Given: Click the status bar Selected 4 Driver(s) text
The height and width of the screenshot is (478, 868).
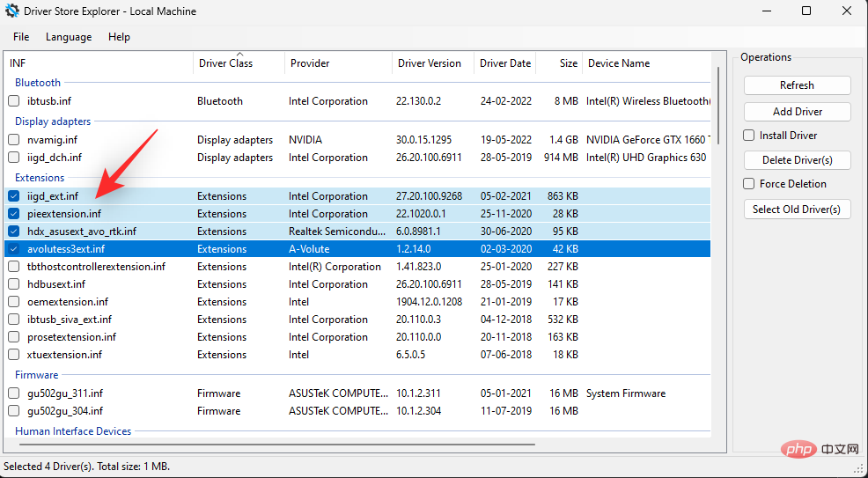Looking at the screenshot, I should 87,467.
